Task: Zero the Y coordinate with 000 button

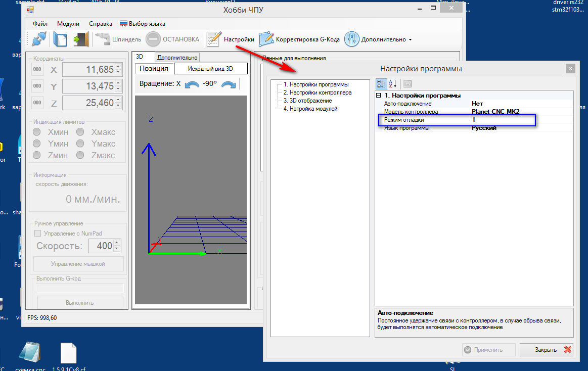Action: click(x=37, y=86)
